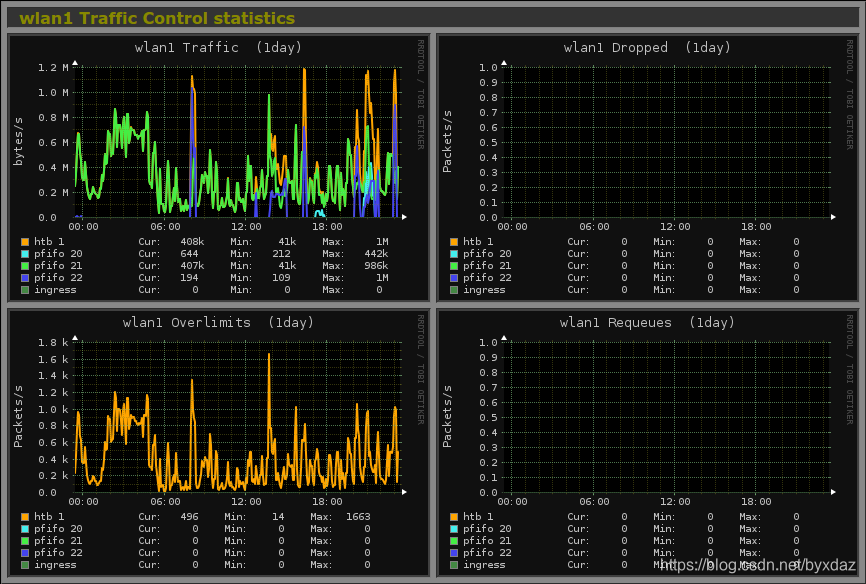This screenshot has height=584, width=866.
Task: Click the pfifo 21 Cur value '407k' in Traffic
Action: point(192,266)
